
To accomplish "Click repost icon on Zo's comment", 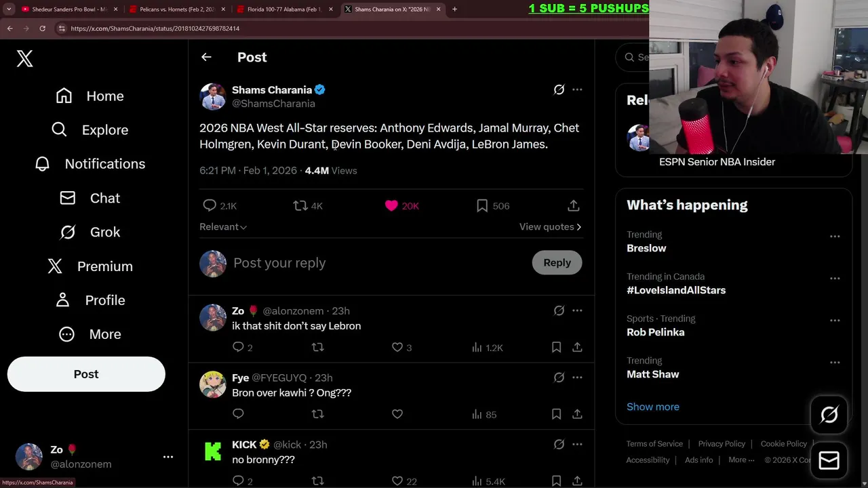I will 317,347.
